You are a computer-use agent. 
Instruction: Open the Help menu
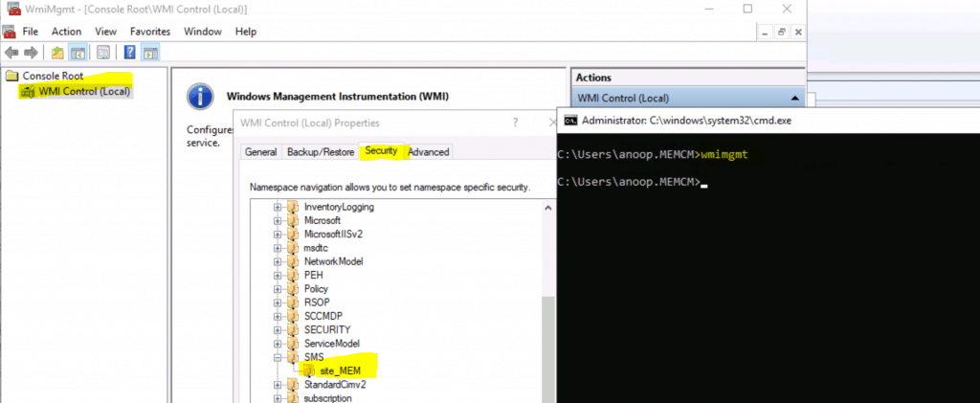(246, 32)
